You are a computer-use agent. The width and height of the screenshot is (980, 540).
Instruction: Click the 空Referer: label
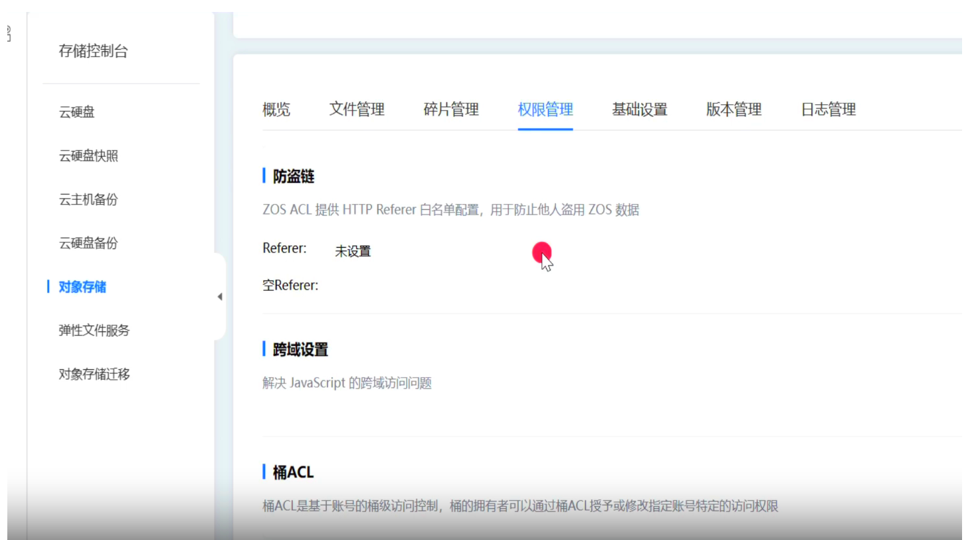(x=290, y=286)
